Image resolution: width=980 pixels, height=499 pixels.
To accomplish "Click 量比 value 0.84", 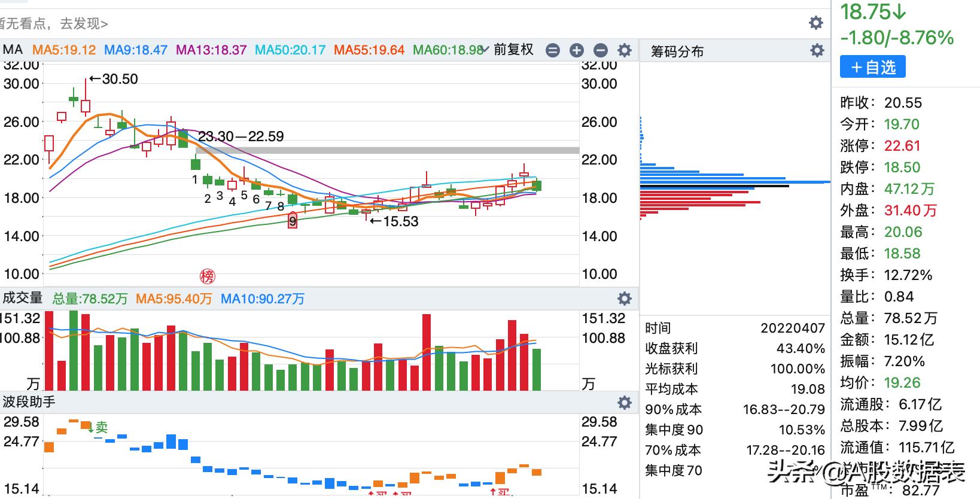I will point(899,297).
